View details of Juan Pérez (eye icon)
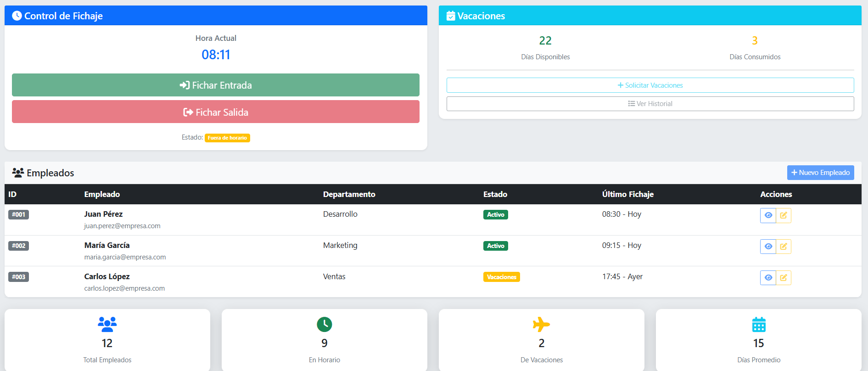This screenshot has width=868, height=371. (x=768, y=215)
